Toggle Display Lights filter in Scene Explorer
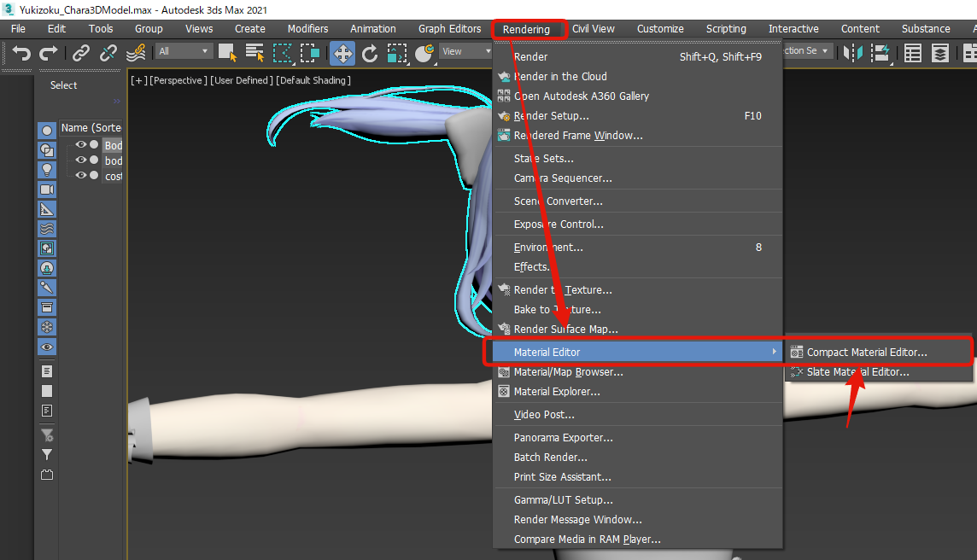Viewport: 977px width, 560px height. [47, 169]
